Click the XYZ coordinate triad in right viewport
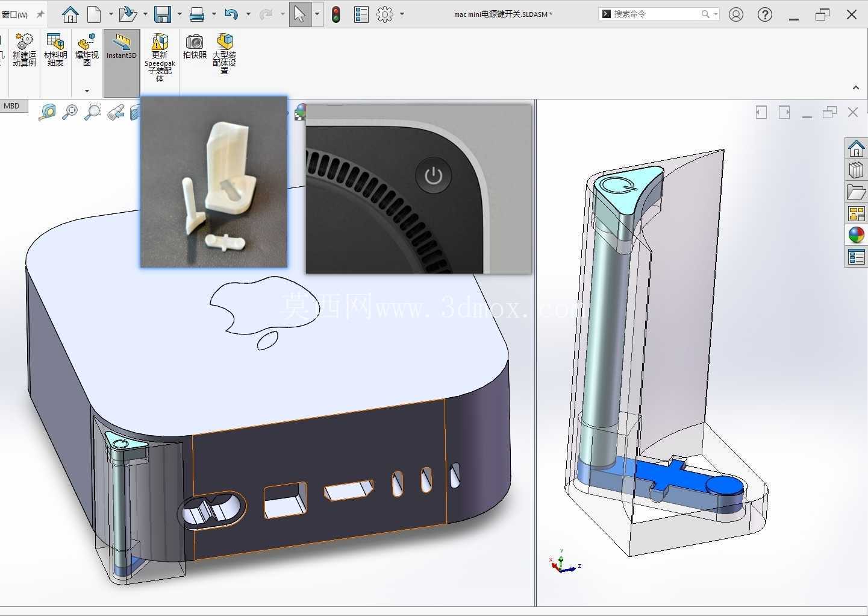 (x=564, y=562)
